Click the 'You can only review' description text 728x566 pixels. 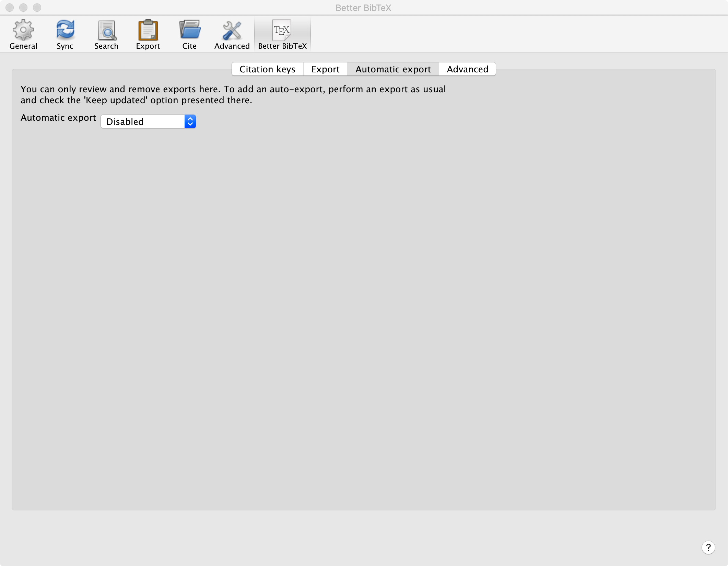click(x=233, y=95)
